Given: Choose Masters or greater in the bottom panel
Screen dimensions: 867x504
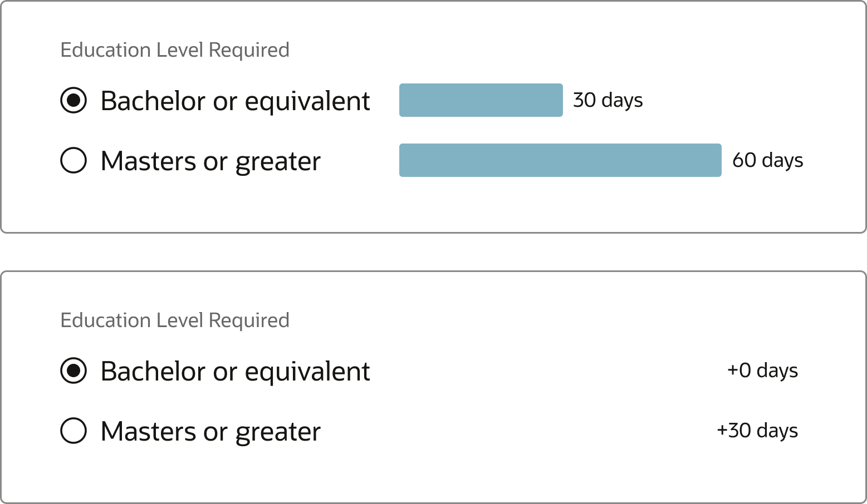Looking at the screenshot, I should [x=73, y=431].
